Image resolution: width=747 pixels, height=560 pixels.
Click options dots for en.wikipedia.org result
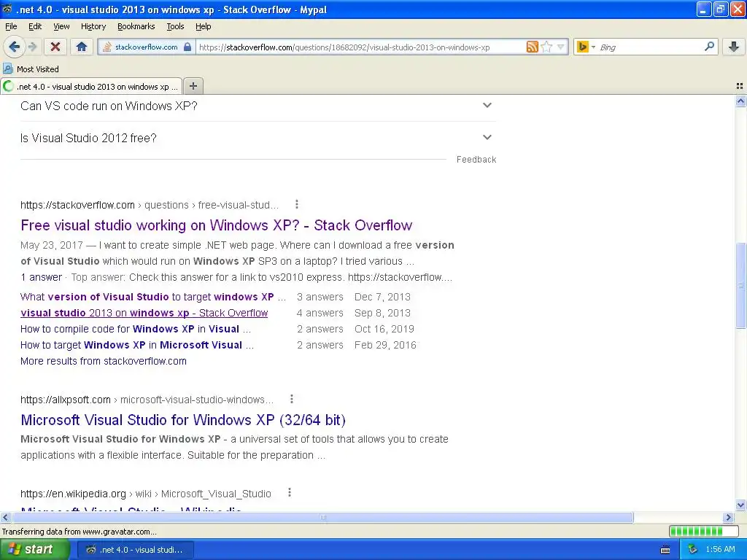[289, 493]
